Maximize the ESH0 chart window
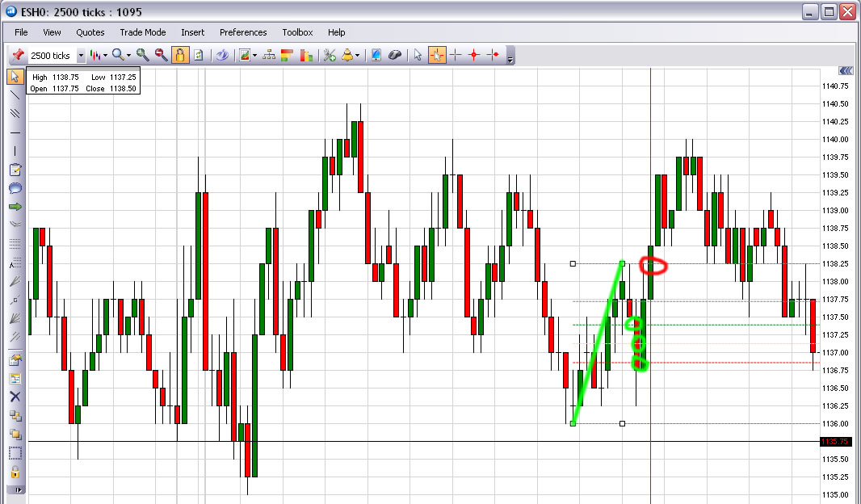The height and width of the screenshot is (504, 861). [x=829, y=11]
